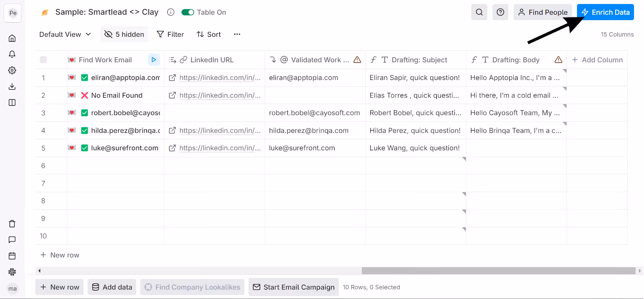Click green check for eliran@apptopia.com

(85, 78)
